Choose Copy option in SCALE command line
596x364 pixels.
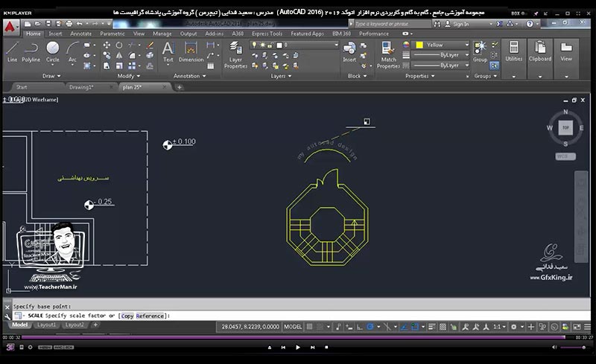[127, 316]
